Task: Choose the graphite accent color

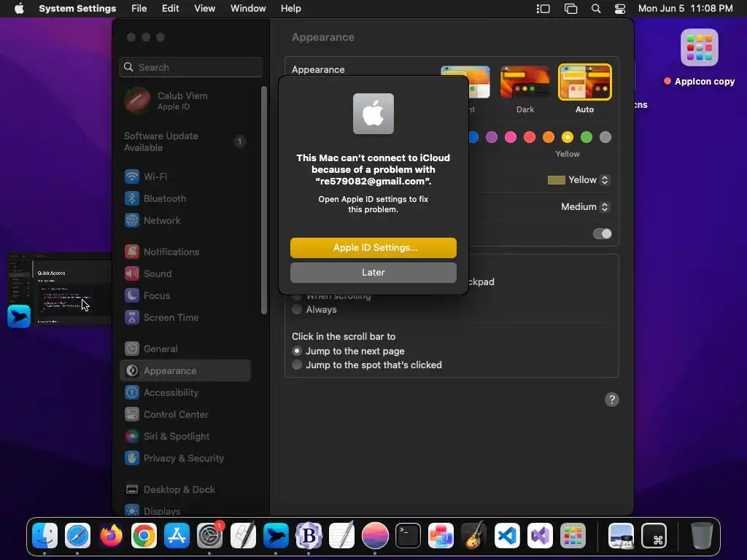Action: click(605, 137)
